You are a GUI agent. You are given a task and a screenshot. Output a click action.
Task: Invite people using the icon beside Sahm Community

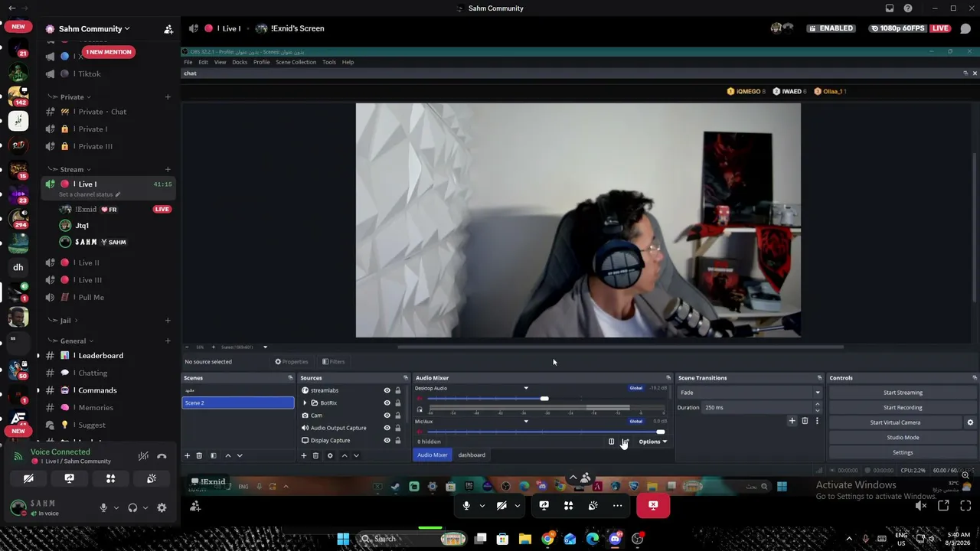(x=168, y=29)
